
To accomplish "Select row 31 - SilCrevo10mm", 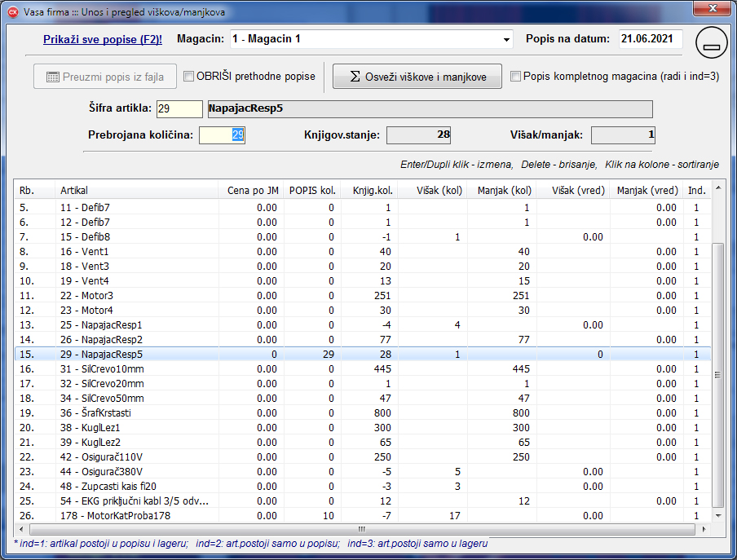I will click(x=363, y=368).
